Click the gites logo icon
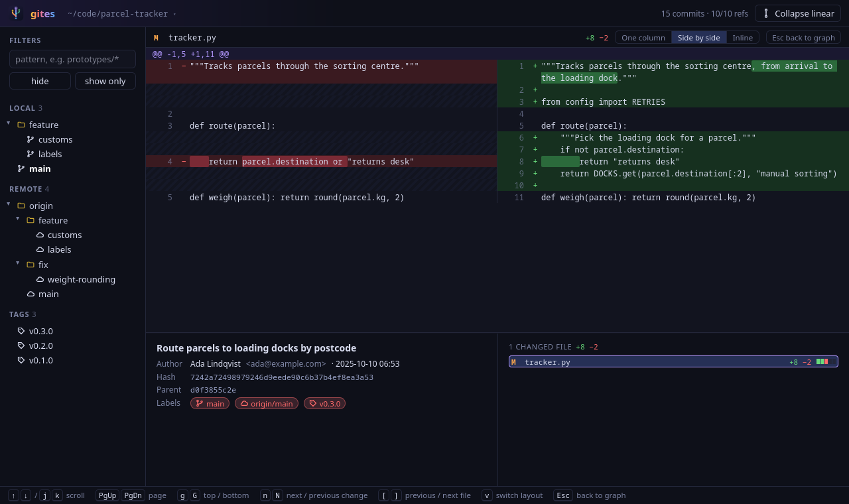This screenshot has height=504, width=849. coord(16,13)
